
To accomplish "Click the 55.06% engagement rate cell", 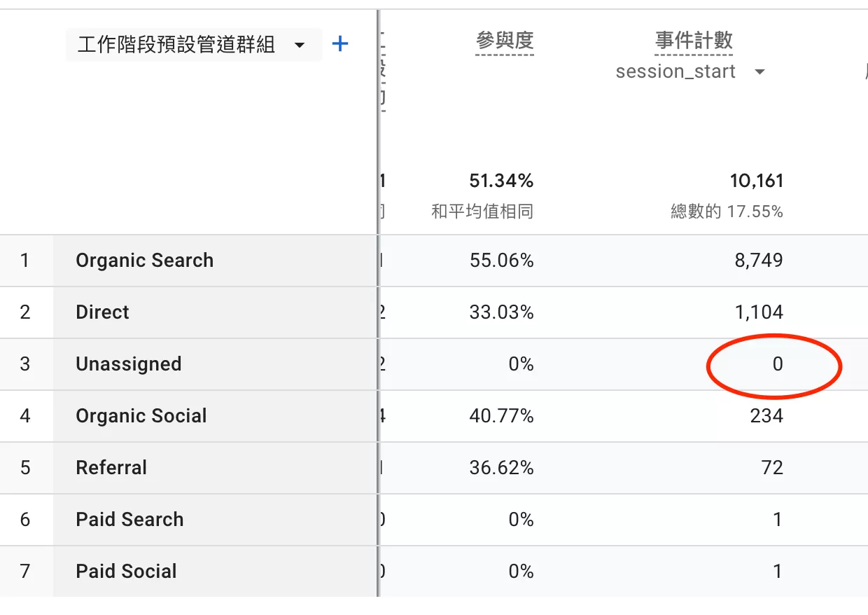I will tap(501, 261).
